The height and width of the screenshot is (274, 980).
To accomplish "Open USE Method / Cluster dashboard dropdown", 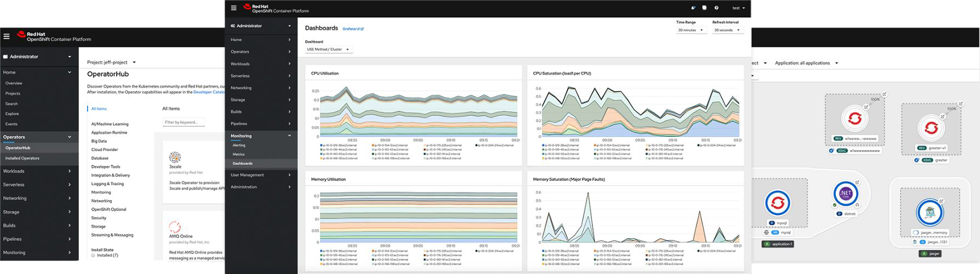I will 328,49.
